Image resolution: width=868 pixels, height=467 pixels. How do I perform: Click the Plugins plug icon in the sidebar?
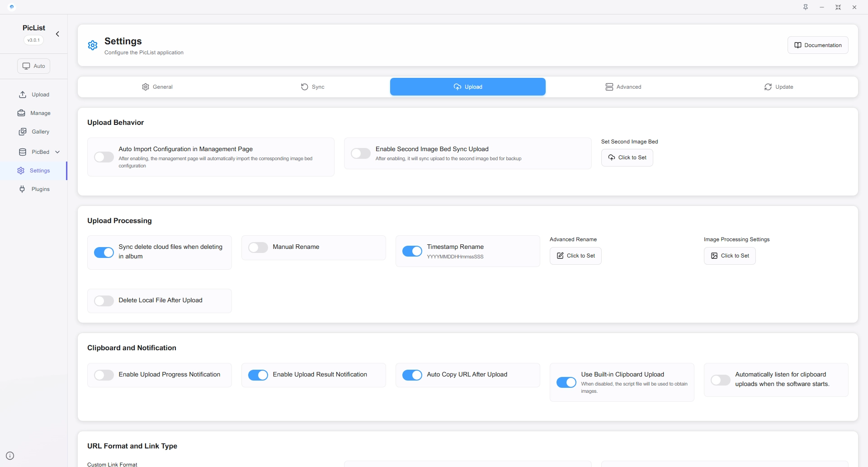(x=22, y=189)
